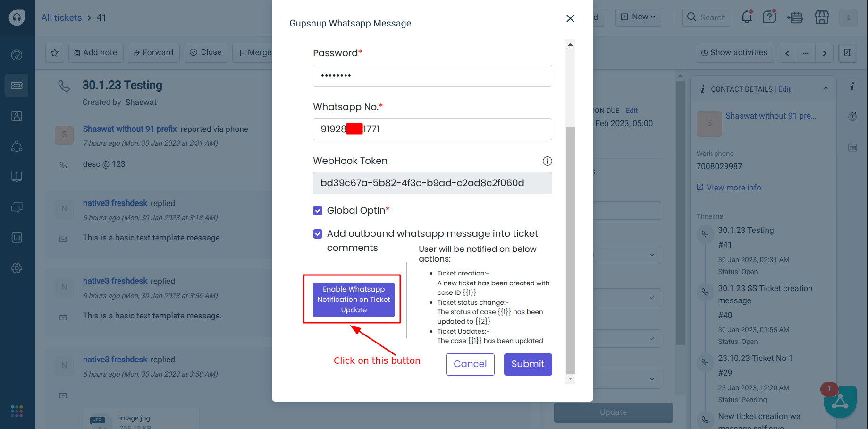Open the third properties dropdown chevron
Image resolution: width=868 pixels, height=429 pixels.
coord(652,339)
